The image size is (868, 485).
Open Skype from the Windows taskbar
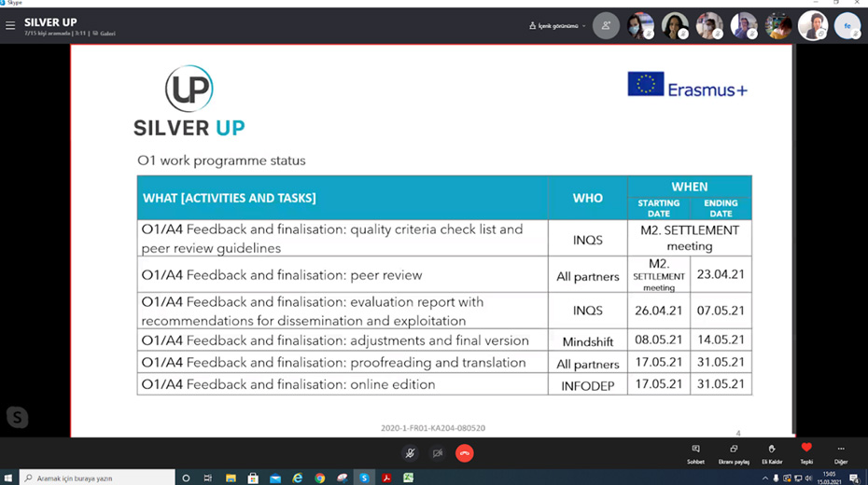pyautogui.click(x=364, y=478)
